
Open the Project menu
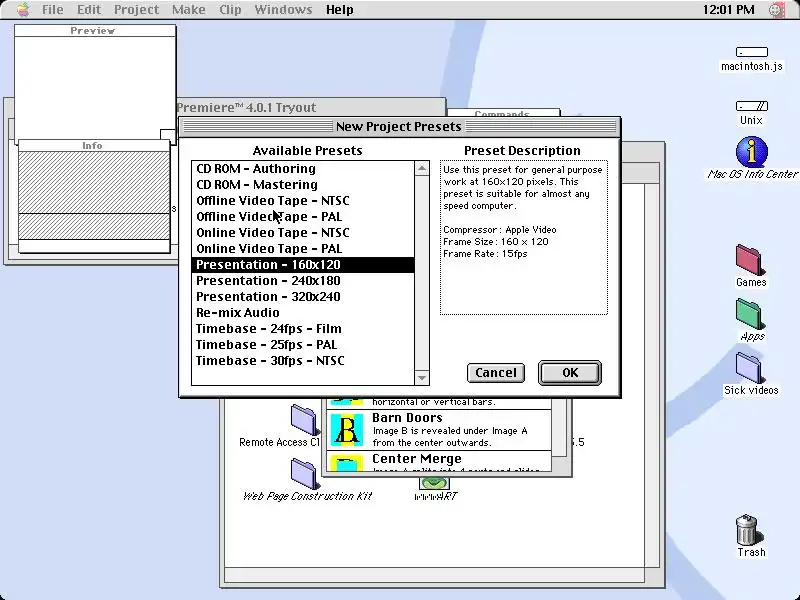click(136, 10)
